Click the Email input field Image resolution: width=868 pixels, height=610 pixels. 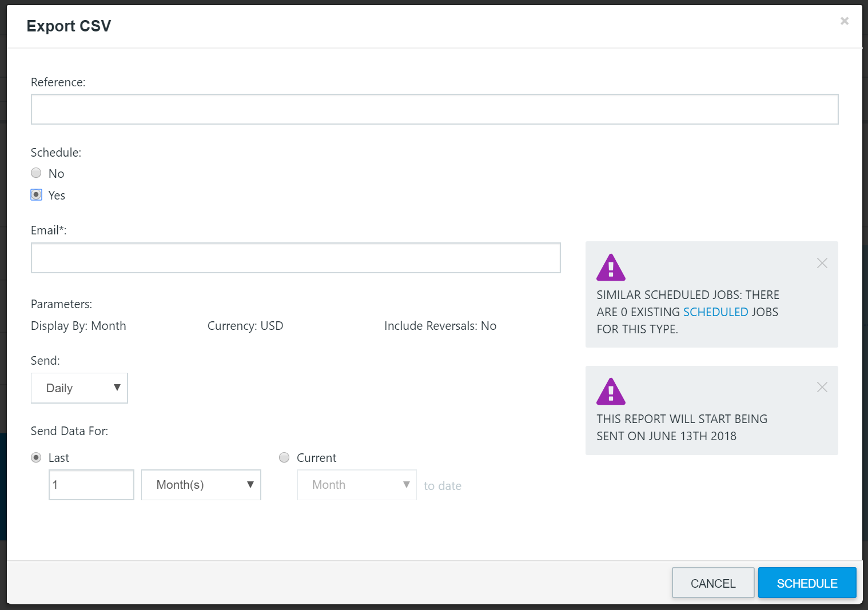point(296,258)
